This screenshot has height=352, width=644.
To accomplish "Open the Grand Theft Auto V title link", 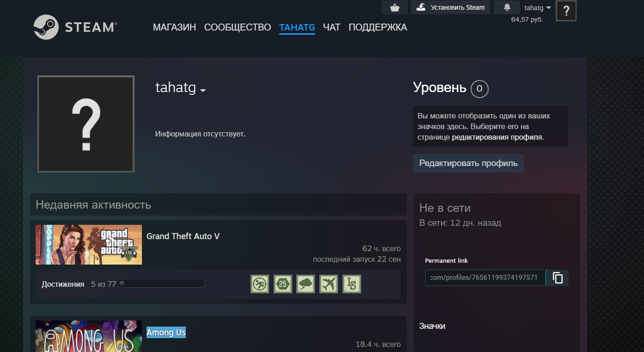I will (x=183, y=236).
